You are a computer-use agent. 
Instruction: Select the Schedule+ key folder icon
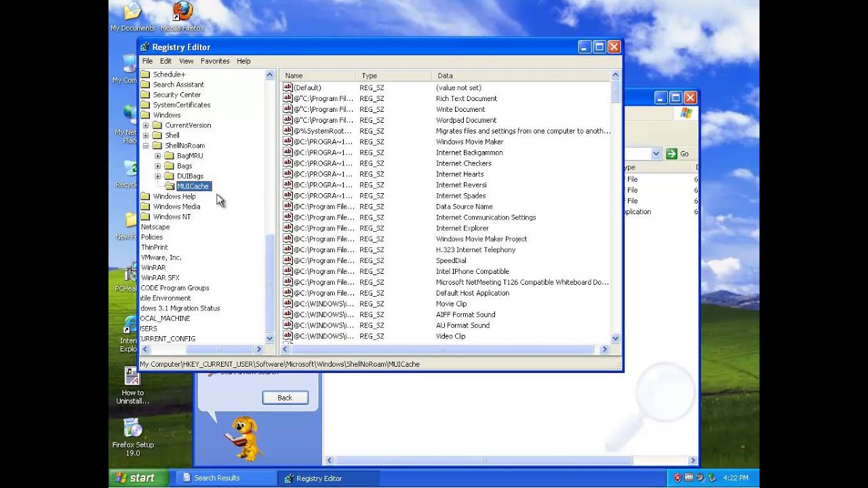pyautogui.click(x=145, y=75)
